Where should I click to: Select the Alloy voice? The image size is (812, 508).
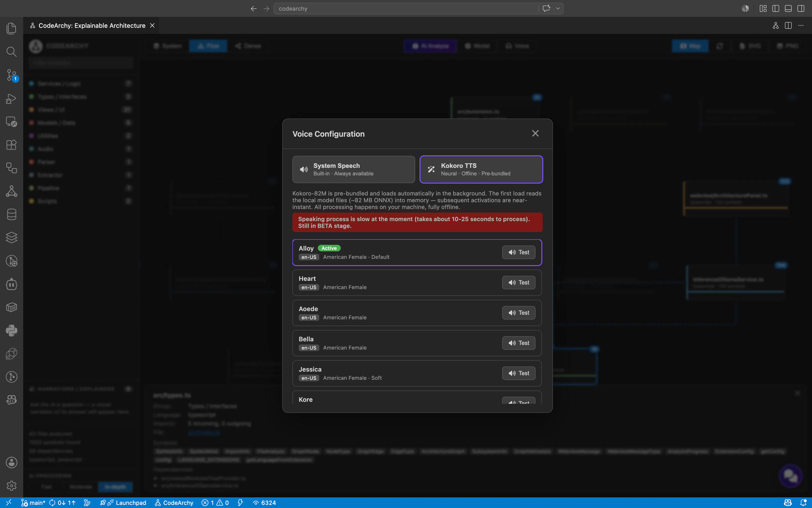(x=417, y=252)
